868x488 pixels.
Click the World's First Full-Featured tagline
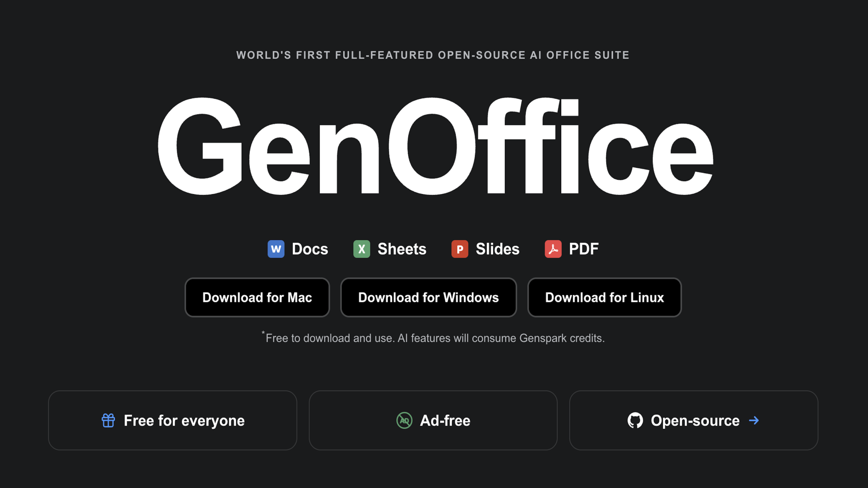click(x=433, y=55)
